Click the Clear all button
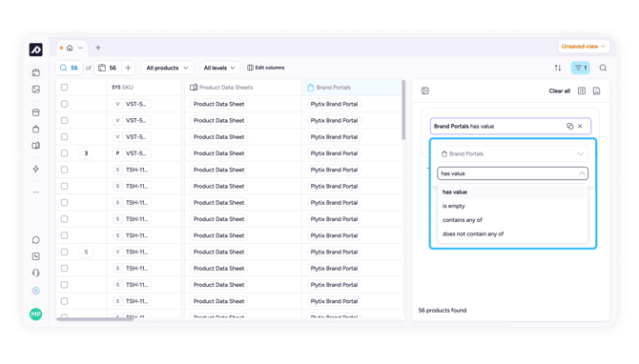The image size is (639, 364). coord(559,91)
